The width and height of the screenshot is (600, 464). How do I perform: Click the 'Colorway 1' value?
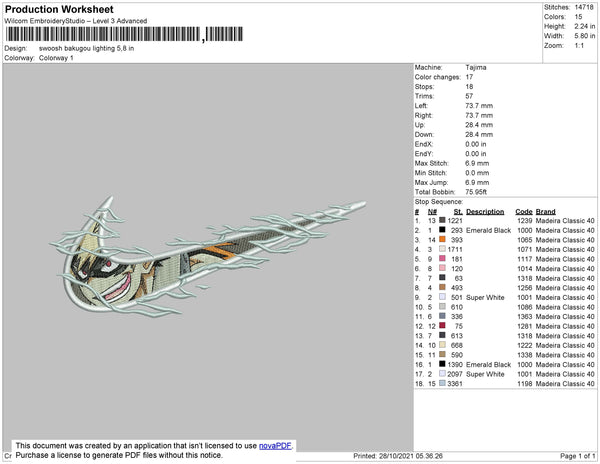click(56, 58)
